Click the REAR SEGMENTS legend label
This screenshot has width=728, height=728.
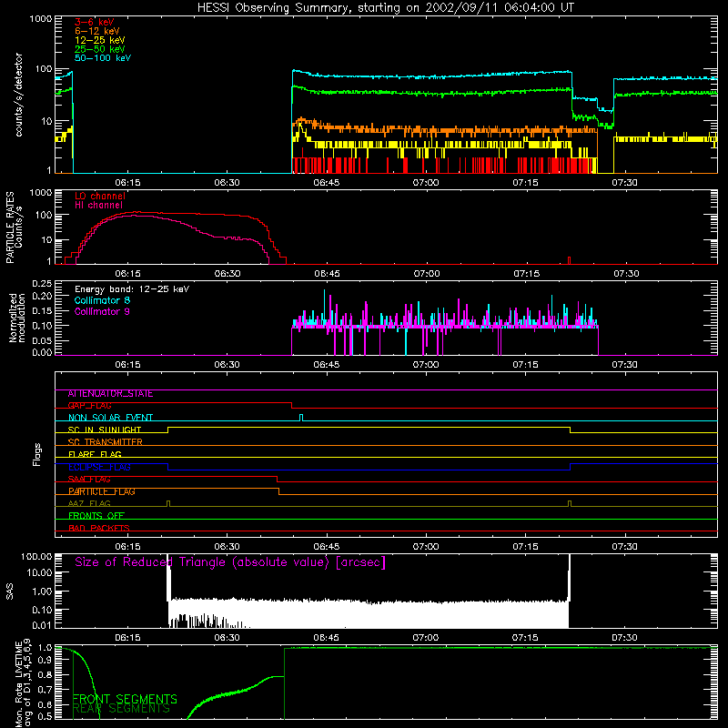pos(121,709)
